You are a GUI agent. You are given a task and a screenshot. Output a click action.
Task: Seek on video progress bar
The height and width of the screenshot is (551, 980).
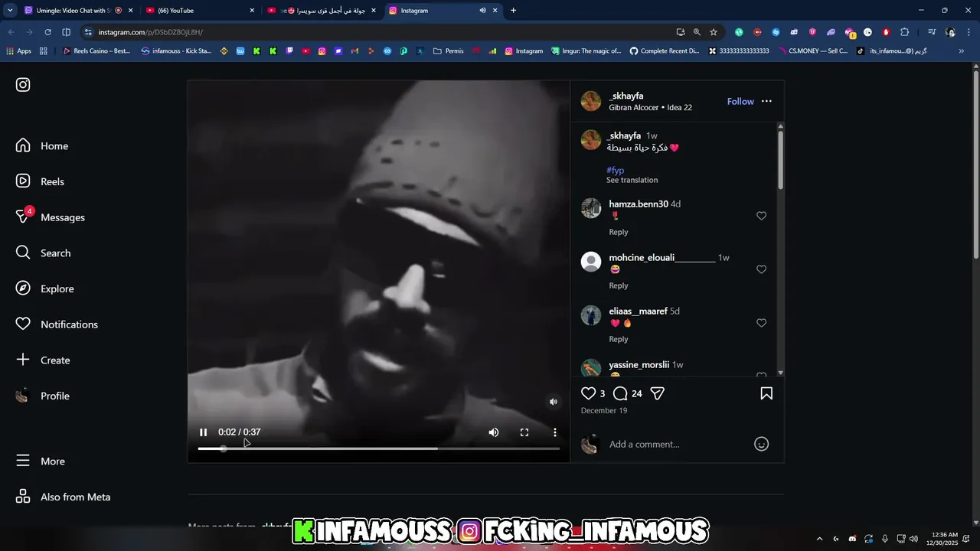coord(378,448)
